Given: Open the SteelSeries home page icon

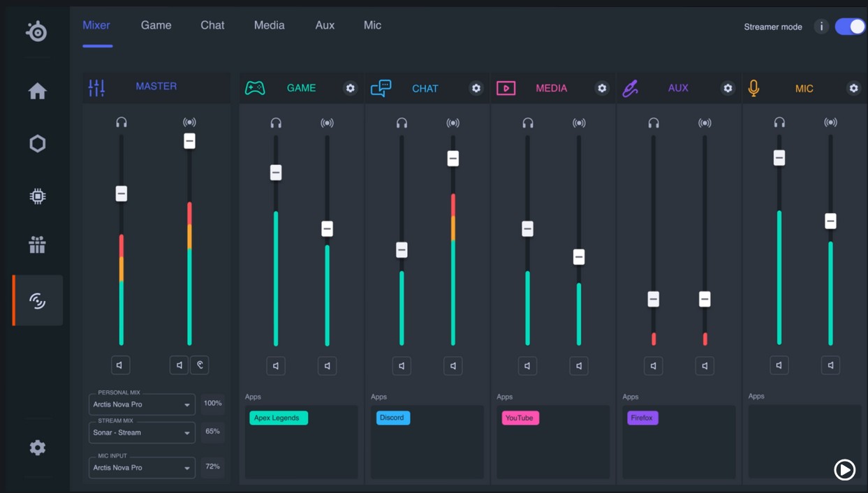Looking at the screenshot, I should 37,91.
